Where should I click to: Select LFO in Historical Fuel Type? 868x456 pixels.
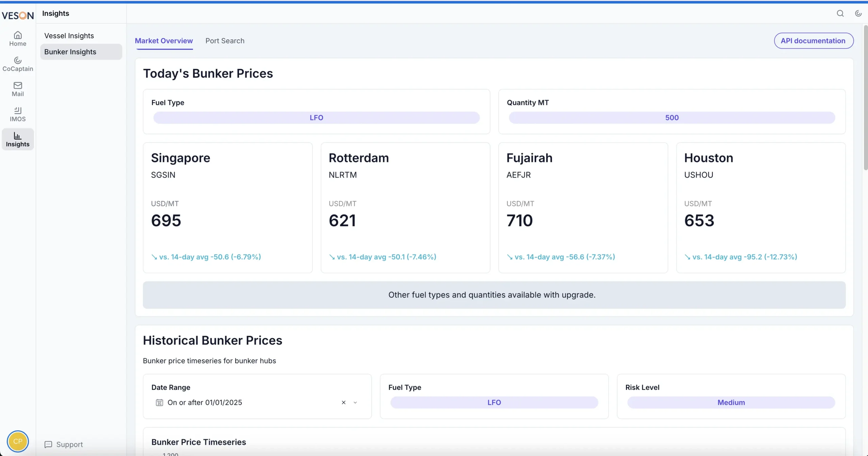(x=494, y=402)
